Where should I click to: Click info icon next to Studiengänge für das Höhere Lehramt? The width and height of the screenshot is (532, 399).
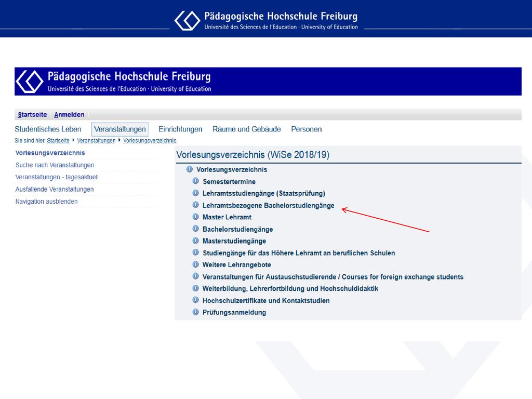pos(196,252)
